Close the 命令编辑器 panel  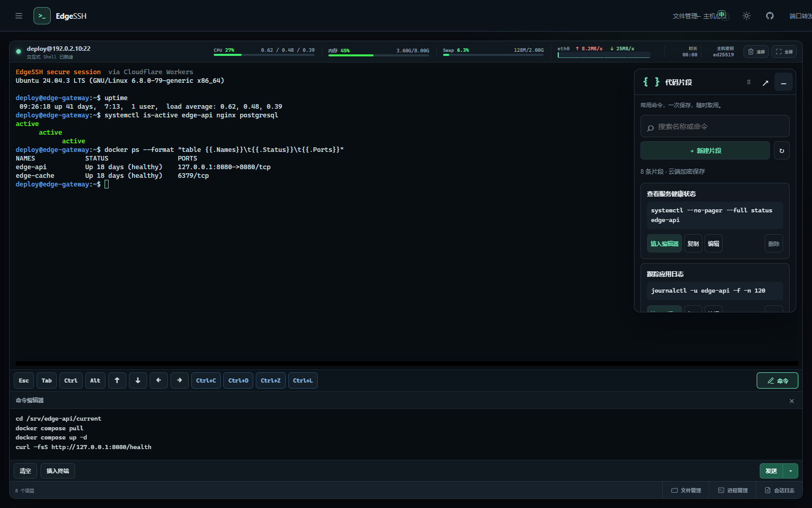pos(792,401)
